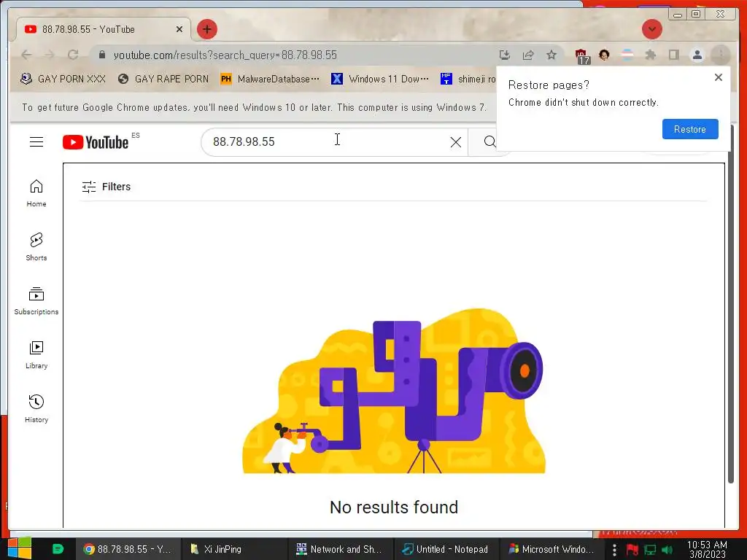This screenshot has height=560, width=747.
Task: Close the YouTube tab
Action: pyautogui.click(x=179, y=29)
